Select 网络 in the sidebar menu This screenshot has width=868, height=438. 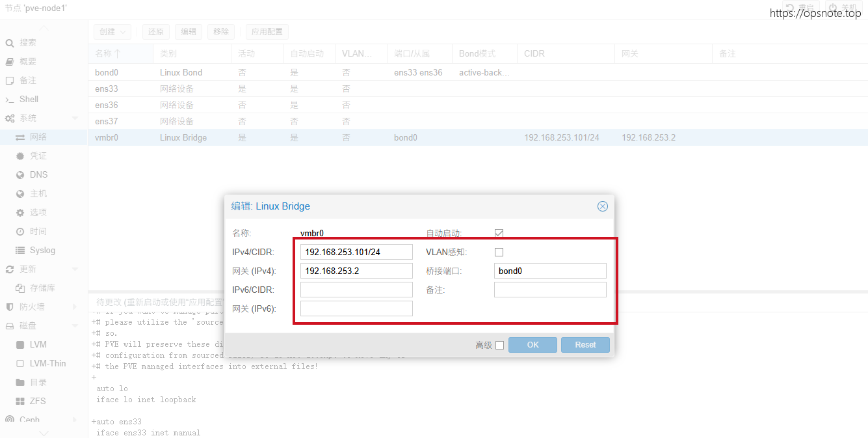point(38,137)
